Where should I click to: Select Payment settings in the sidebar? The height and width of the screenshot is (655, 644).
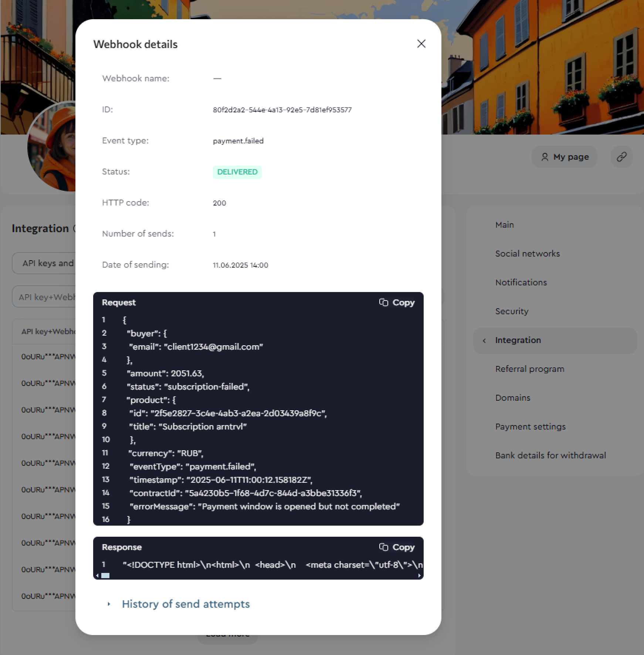pos(530,427)
